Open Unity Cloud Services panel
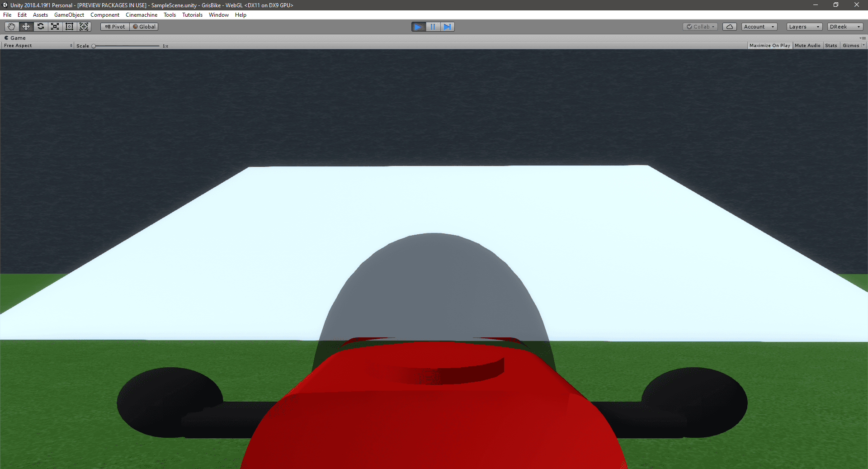Viewport: 868px width, 469px height. click(729, 27)
